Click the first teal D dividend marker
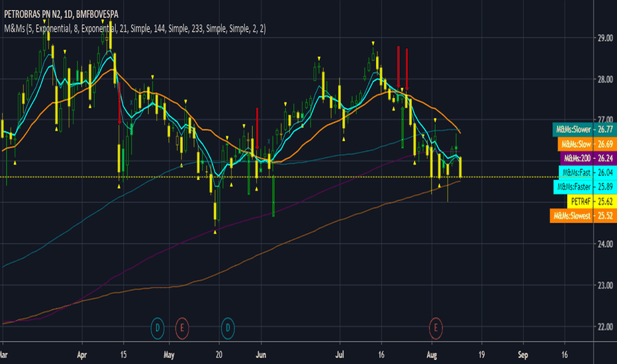 tap(158, 328)
